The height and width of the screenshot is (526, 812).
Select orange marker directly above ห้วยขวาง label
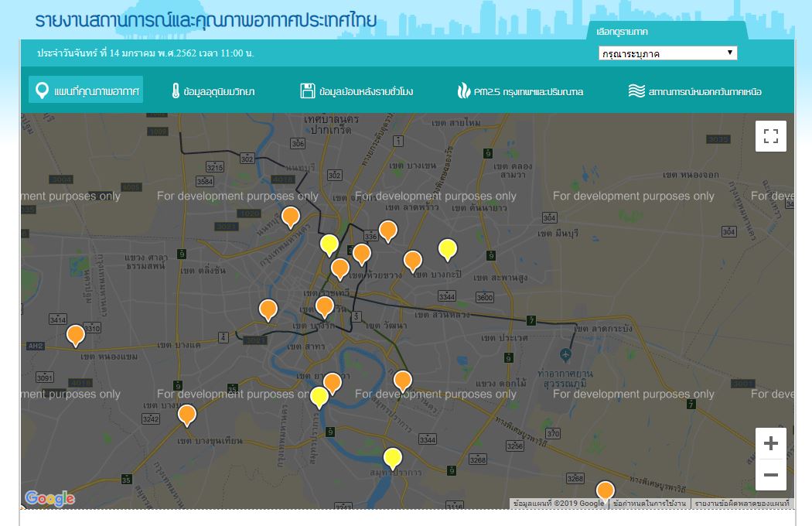point(361,254)
